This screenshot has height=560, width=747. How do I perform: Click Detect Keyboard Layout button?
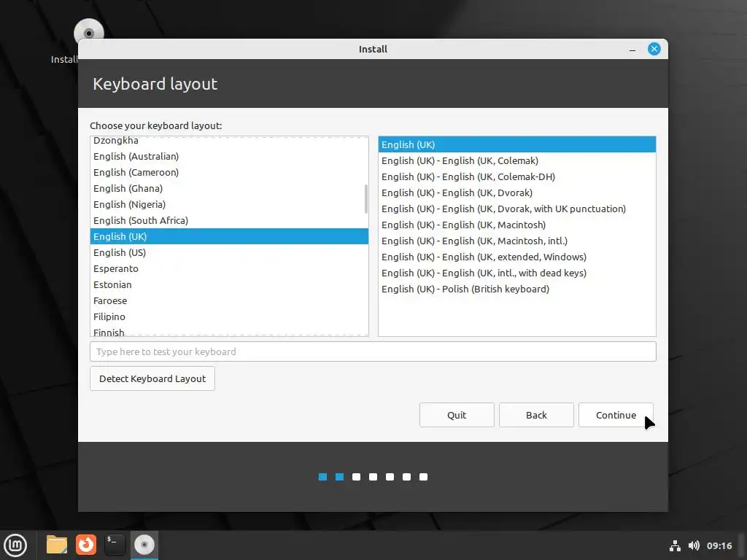point(152,378)
